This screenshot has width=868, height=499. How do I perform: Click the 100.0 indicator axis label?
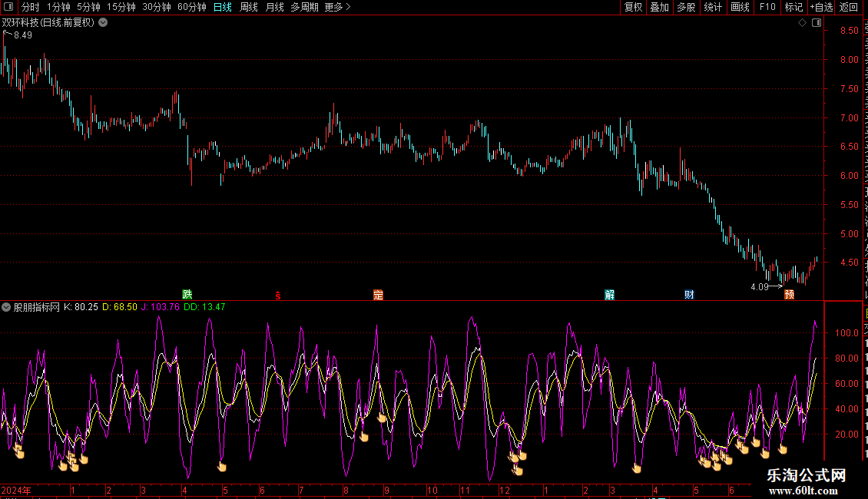point(847,332)
